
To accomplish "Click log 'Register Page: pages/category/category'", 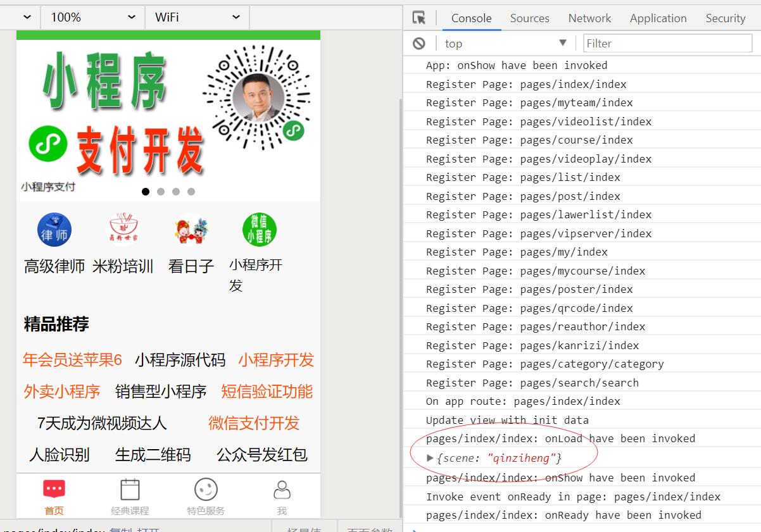I will tap(545, 364).
